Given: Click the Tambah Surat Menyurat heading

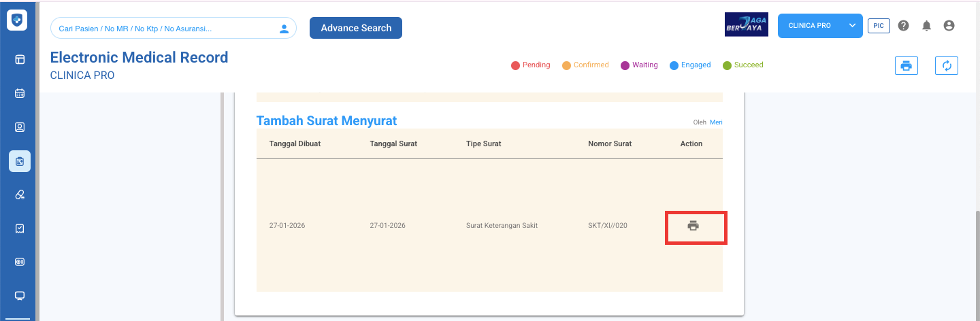Looking at the screenshot, I should 326,120.
